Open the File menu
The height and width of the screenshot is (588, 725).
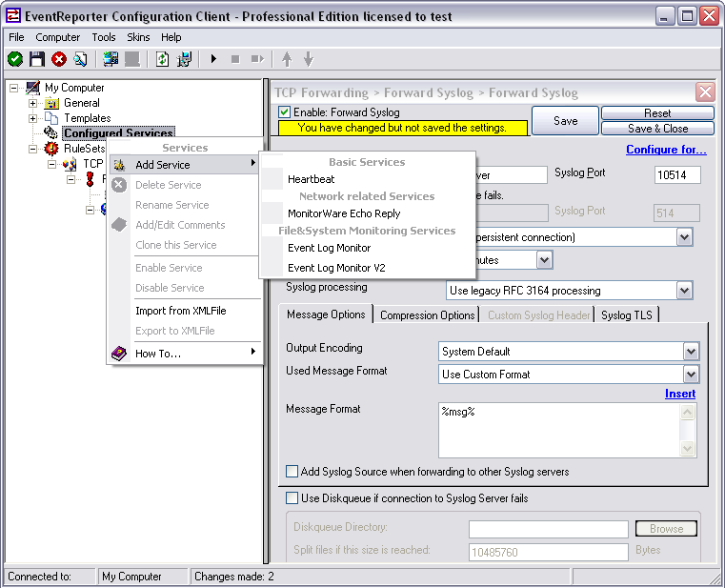click(x=16, y=37)
